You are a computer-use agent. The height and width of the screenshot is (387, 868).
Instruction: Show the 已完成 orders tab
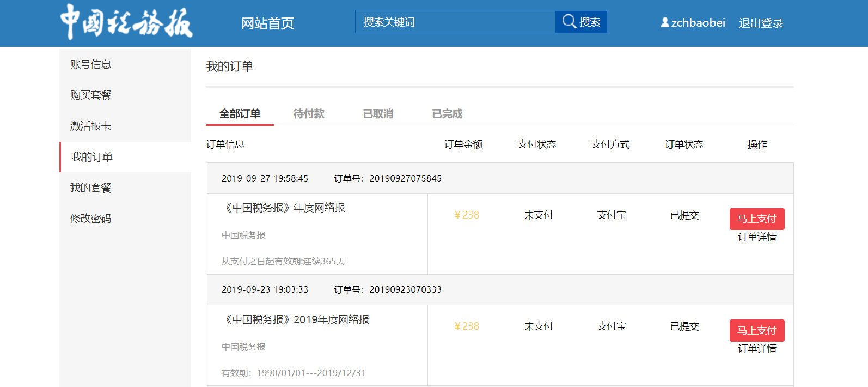447,113
